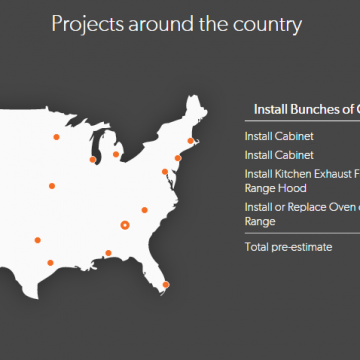Select the northernmost dot in the Dakotas
This screenshot has width=360, height=360.
[56, 137]
